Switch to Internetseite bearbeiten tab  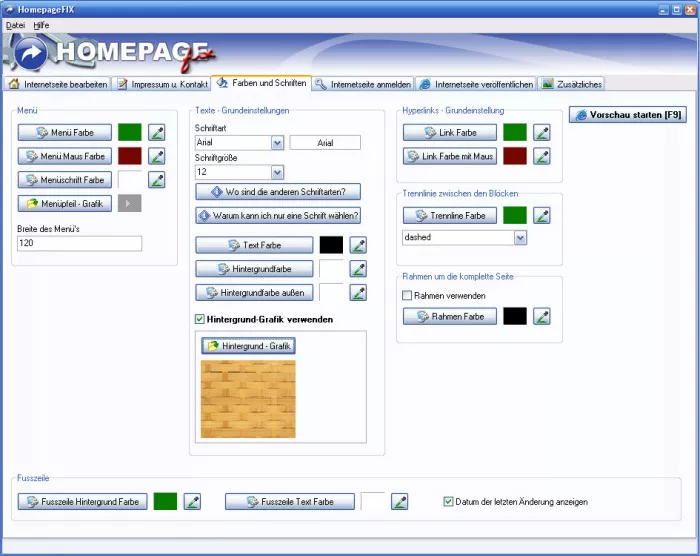[x=58, y=84]
